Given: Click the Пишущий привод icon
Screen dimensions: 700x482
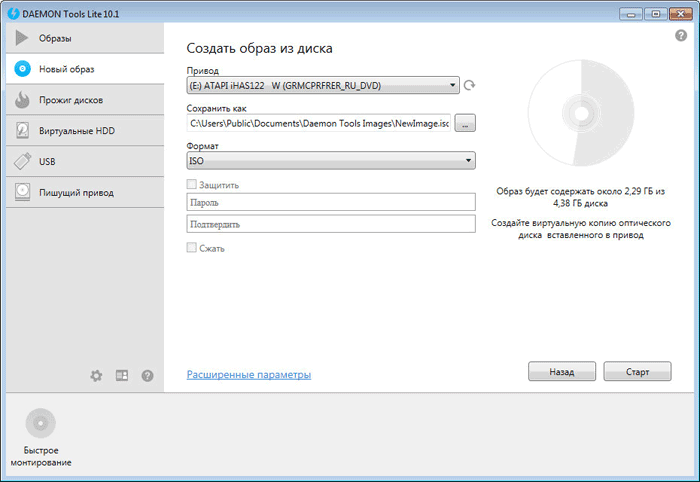Looking at the screenshot, I should (22, 192).
